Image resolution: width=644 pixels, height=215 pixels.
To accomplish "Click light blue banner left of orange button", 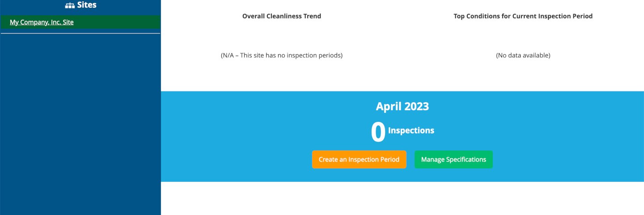I will [237, 159].
